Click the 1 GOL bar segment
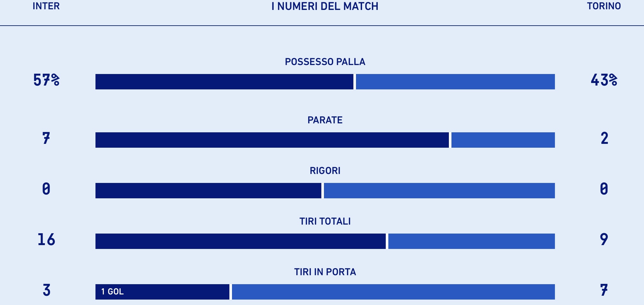This screenshot has height=305, width=644. (162, 292)
